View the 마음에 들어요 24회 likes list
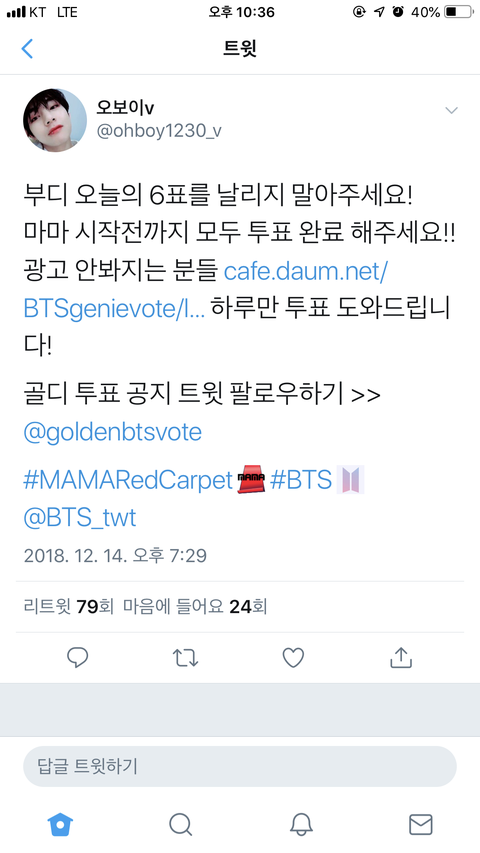This screenshot has width=480, height=853. tap(195, 607)
